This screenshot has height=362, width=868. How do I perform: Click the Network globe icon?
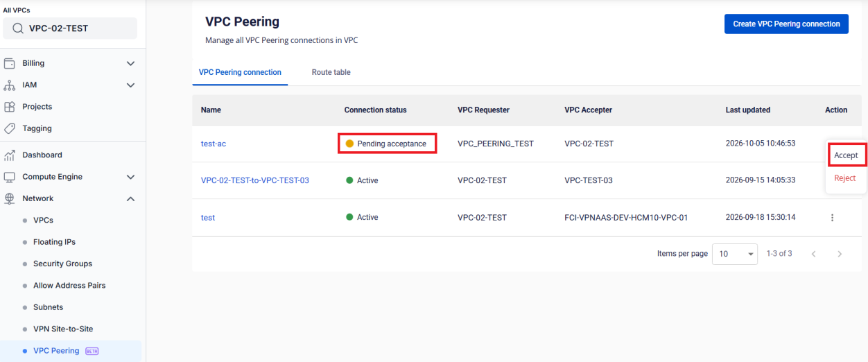(x=10, y=198)
